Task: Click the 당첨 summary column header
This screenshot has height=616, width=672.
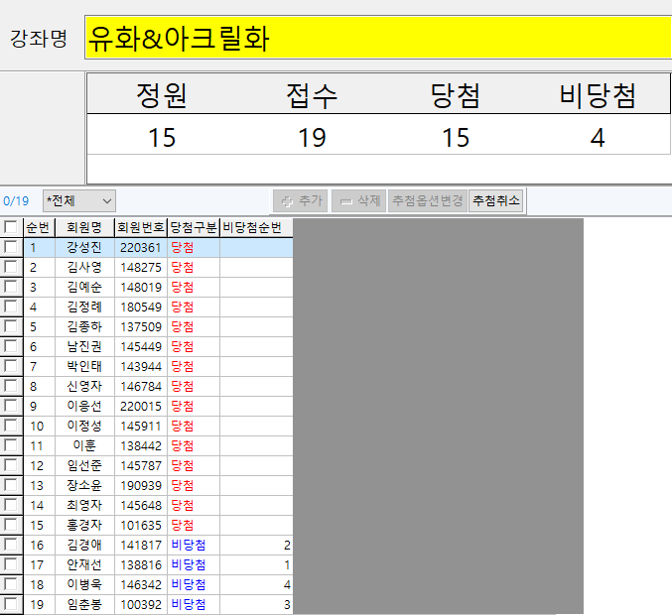Action: [x=456, y=95]
